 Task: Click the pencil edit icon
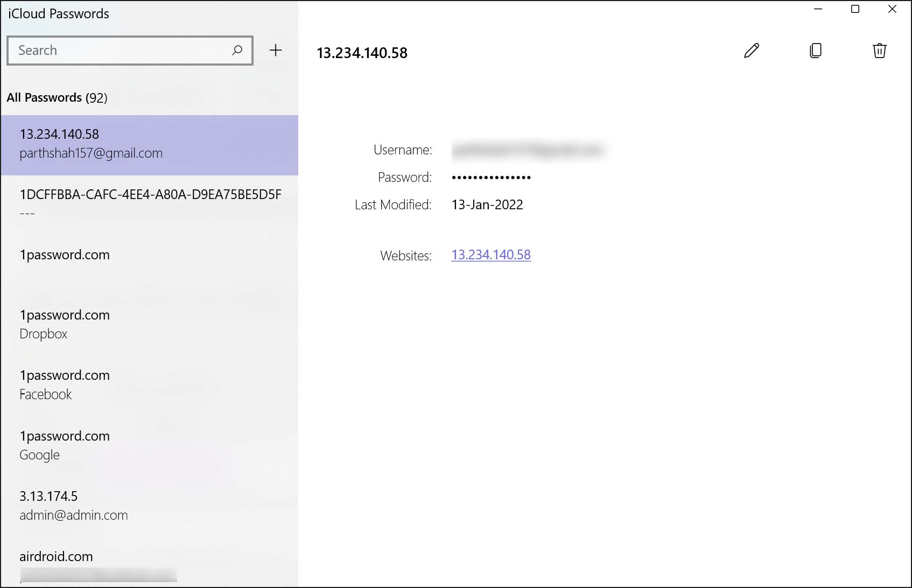tap(752, 51)
